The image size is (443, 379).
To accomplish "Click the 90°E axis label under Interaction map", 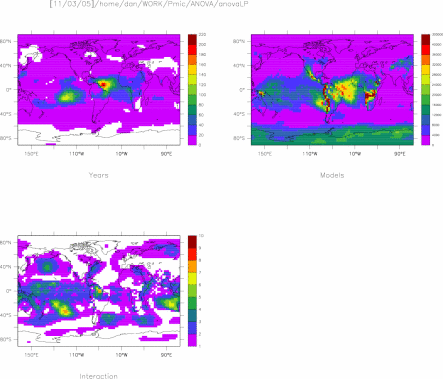I will pos(167,355).
